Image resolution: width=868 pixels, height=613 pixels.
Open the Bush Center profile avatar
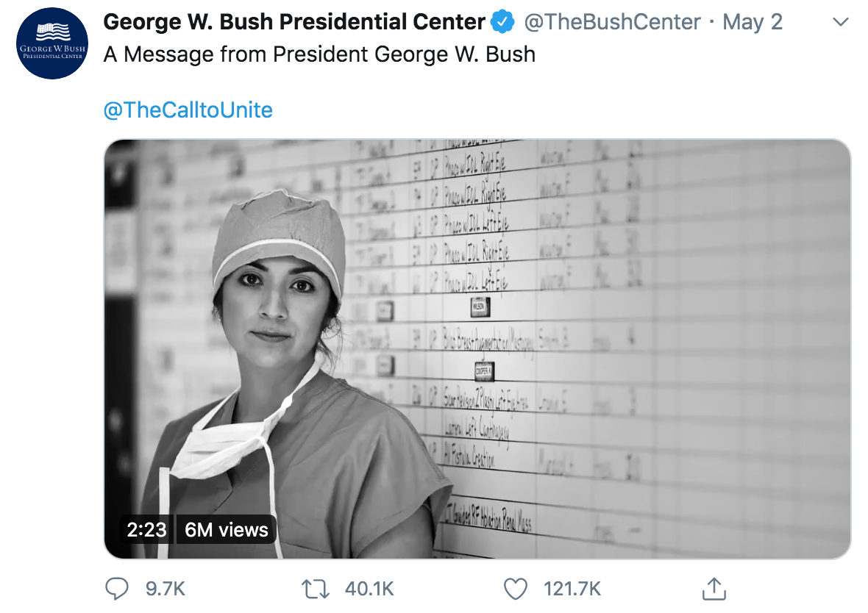click(52, 43)
